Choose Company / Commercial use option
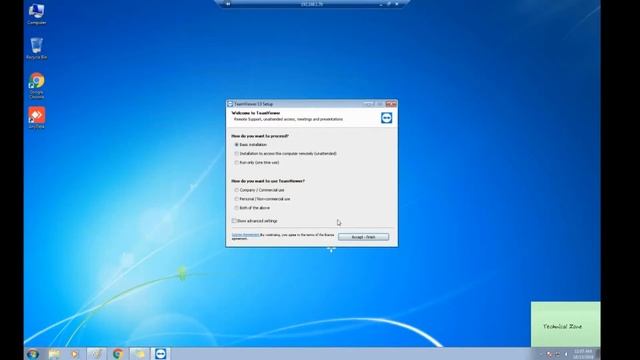The height and width of the screenshot is (360, 640). [x=237, y=190]
